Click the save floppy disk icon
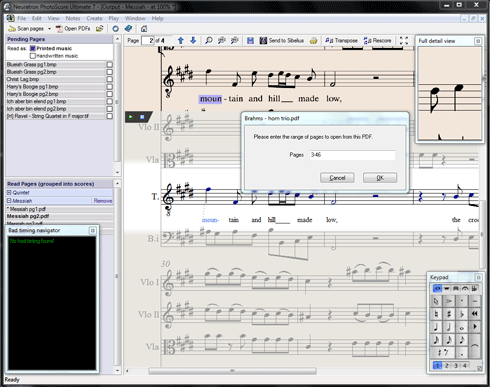Image resolution: width=490 pixels, height=387 pixels. point(250,41)
